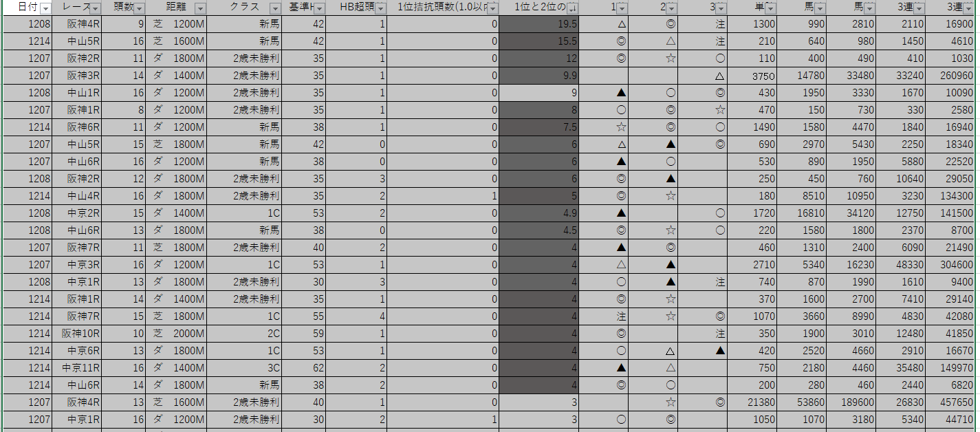
Task: Open the filter dropdown of column 1
Action: coord(622,8)
